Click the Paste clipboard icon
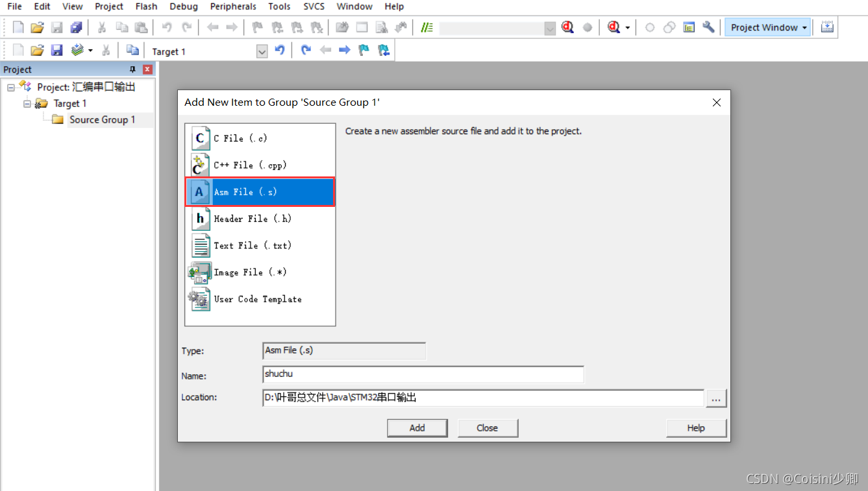 point(141,27)
